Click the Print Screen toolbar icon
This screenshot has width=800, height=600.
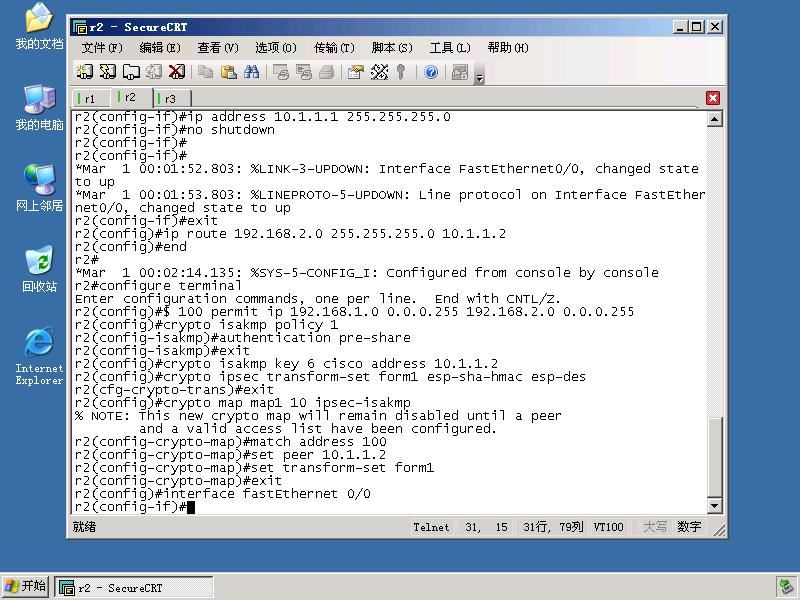281,72
